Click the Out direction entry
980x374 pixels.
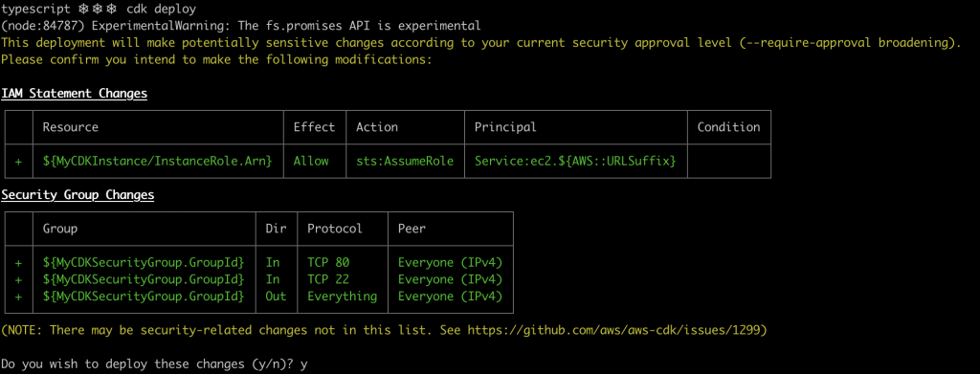tap(276, 296)
